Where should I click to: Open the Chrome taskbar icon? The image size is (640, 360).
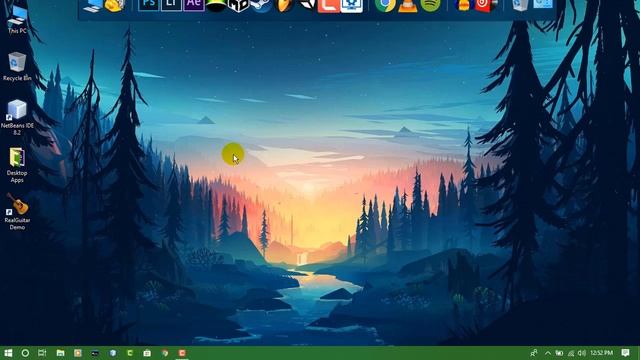(165, 353)
